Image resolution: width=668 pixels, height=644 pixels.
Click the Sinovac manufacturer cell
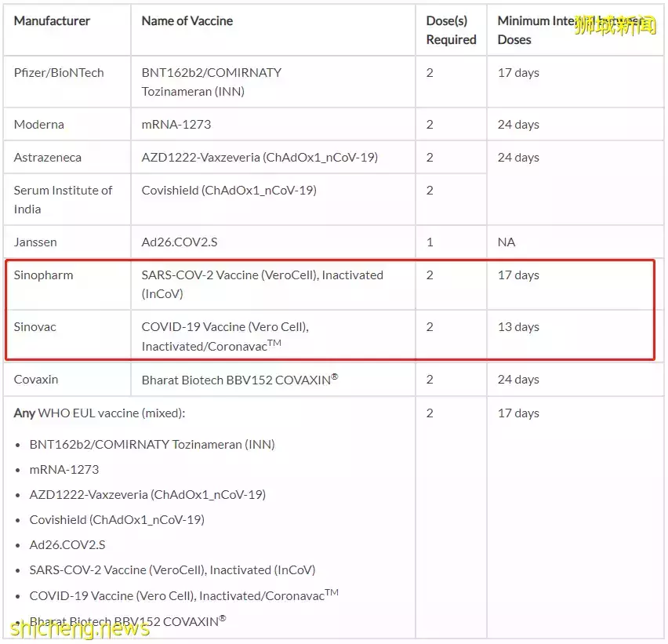[x=35, y=327]
